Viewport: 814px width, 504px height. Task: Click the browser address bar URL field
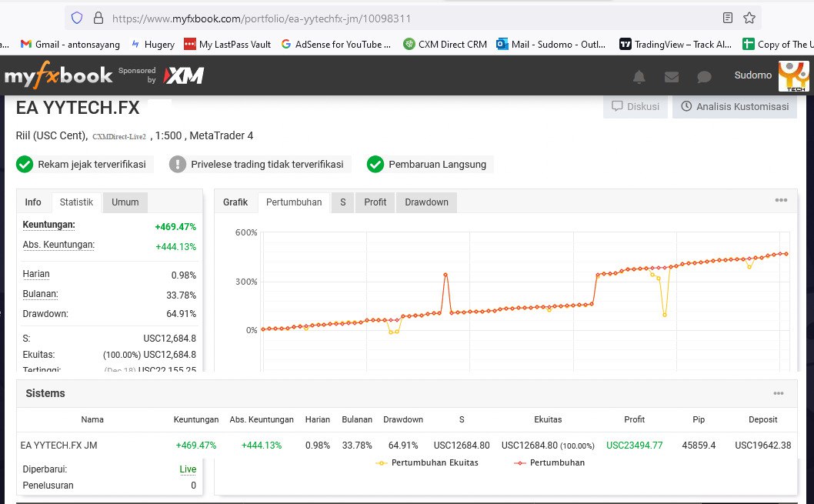pos(308,17)
